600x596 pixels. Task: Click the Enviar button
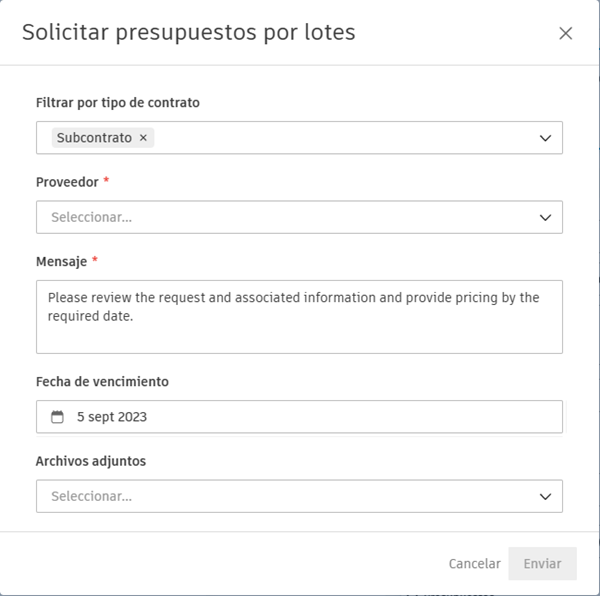pyautogui.click(x=542, y=563)
